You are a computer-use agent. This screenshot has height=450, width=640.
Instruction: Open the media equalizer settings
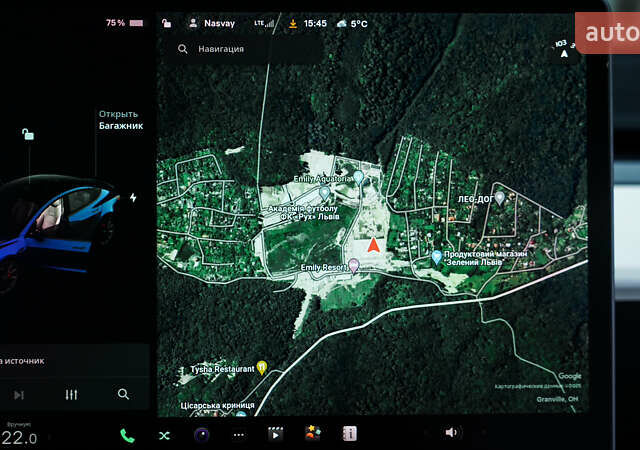[x=71, y=394]
